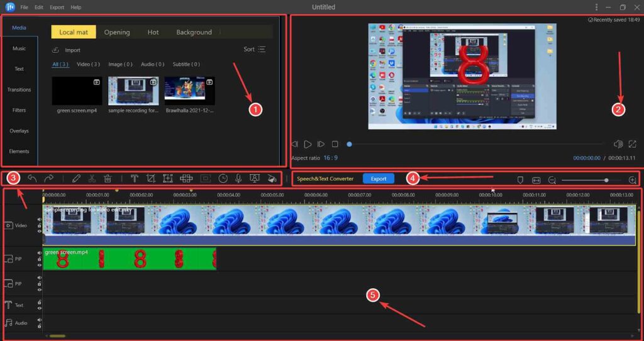The width and height of the screenshot is (644, 341).
Task: Select the Opening materials tab
Action: [116, 32]
